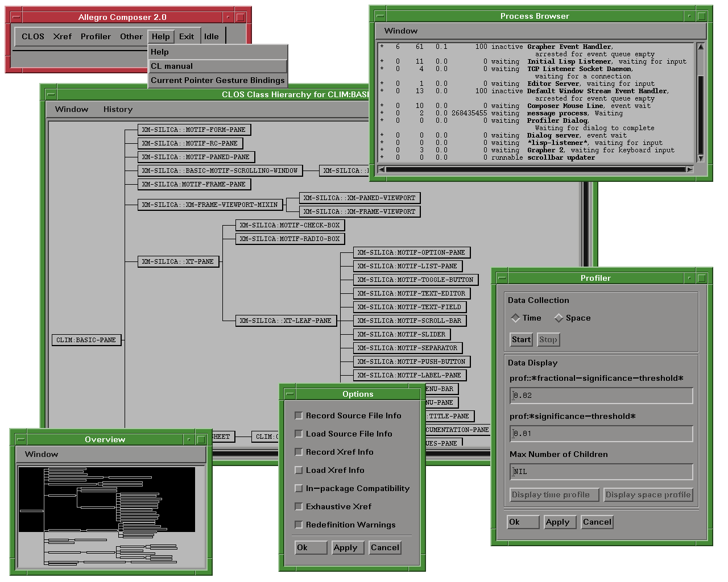
Task: Click Process Browser scroll up arrow
Action: coord(701,47)
